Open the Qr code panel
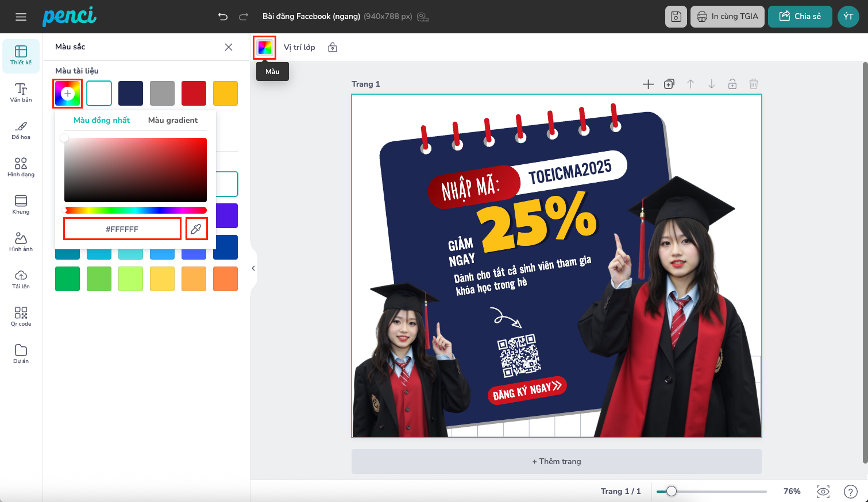Image resolution: width=868 pixels, height=502 pixels. click(21, 316)
